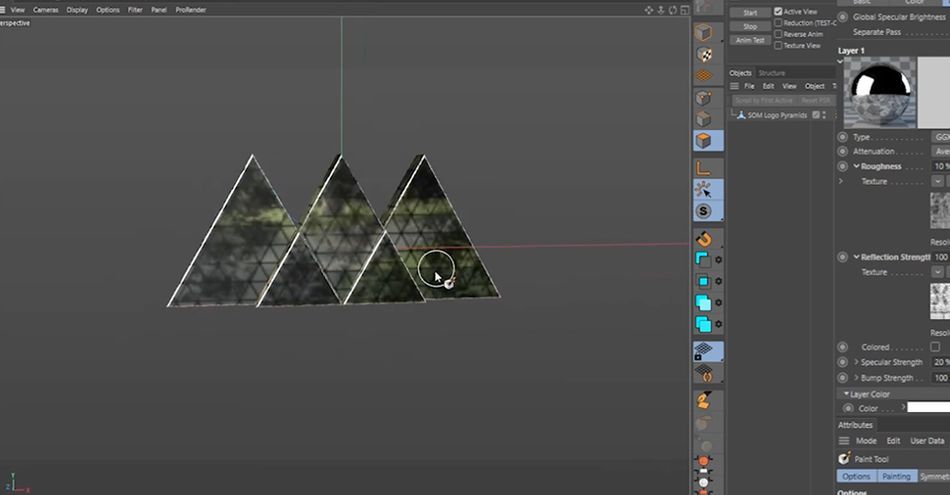Toggle SOM Logo Pyramids visibility dots
Image resolution: width=950 pixels, height=495 pixels.
pos(824,115)
